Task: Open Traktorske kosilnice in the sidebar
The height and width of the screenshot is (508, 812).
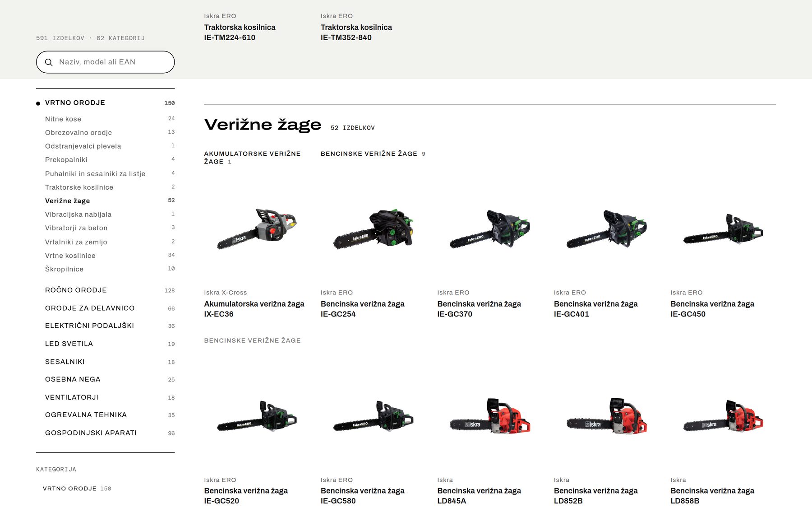Action: point(110,187)
